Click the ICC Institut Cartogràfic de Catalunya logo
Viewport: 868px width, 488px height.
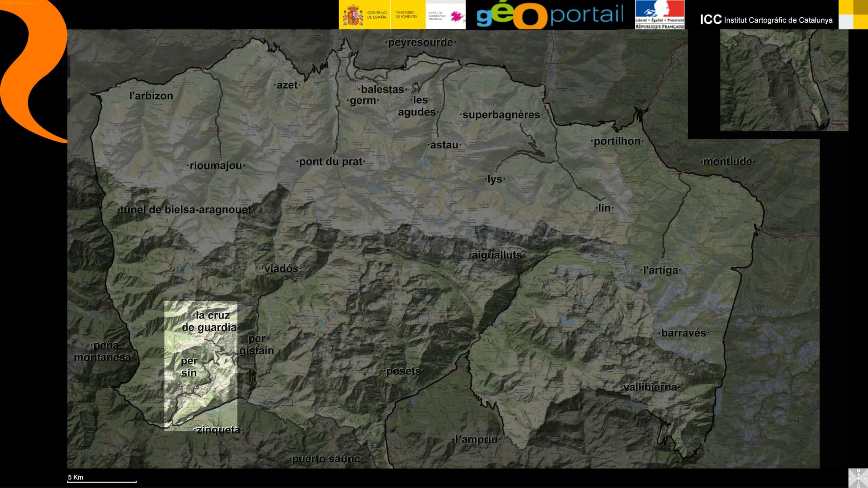click(x=766, y=20)
